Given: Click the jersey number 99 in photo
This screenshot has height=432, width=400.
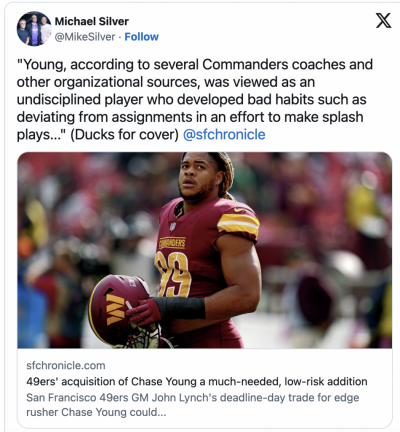Looking at the screenshot, I should [x=173, y=275].
